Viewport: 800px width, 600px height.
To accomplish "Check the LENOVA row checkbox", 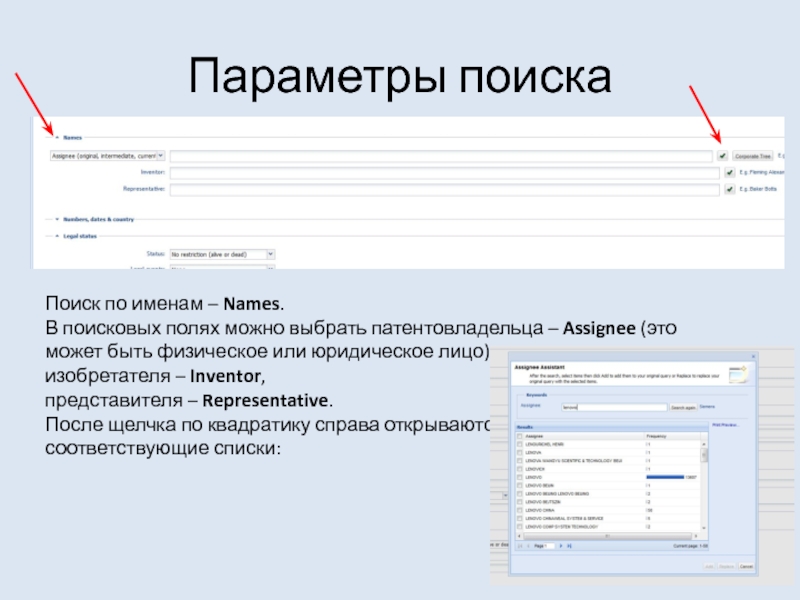I will pos(520,453).
